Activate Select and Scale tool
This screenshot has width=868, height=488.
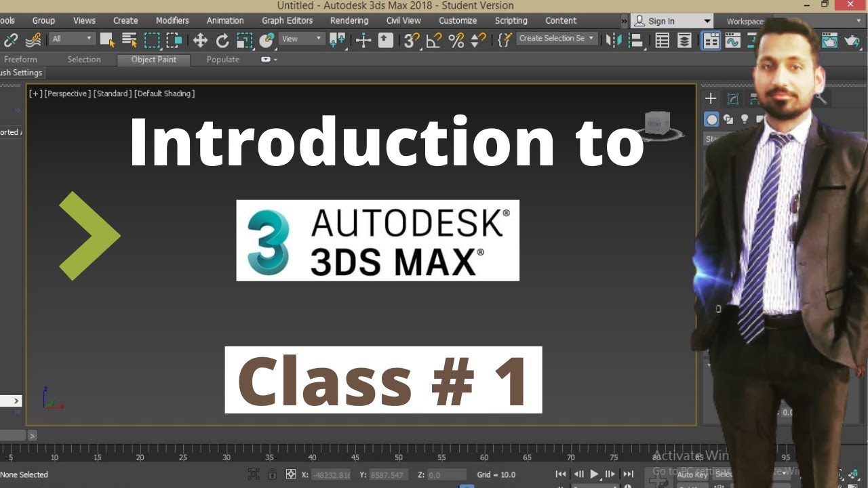tap(245, 41)
